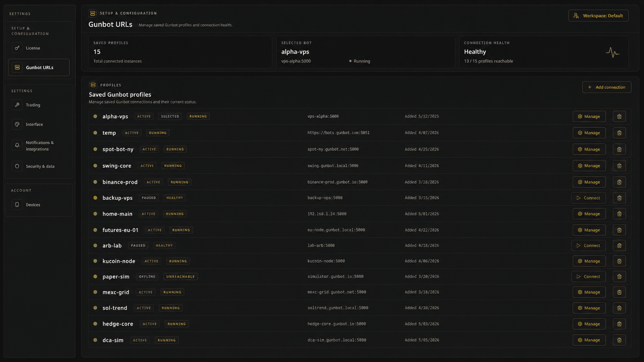
Task: Open the License settings page
Action: pos(39,48)
